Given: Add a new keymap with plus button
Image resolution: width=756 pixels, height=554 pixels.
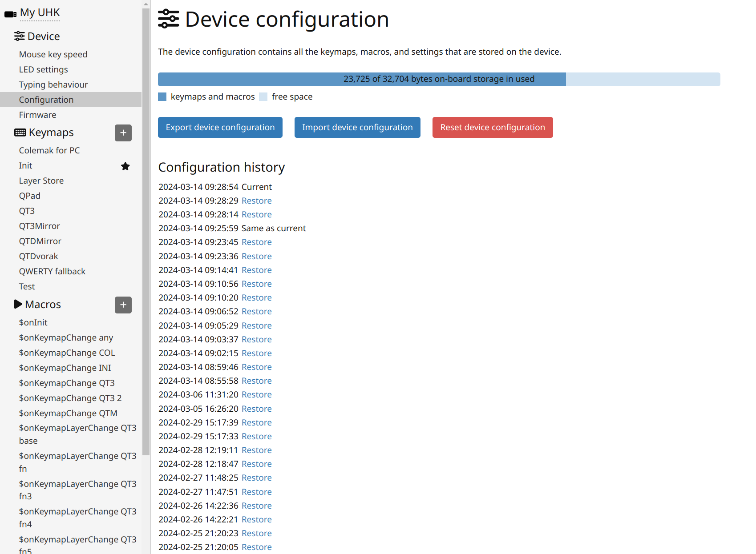Looking at the screenshot, I should [123, 133].
